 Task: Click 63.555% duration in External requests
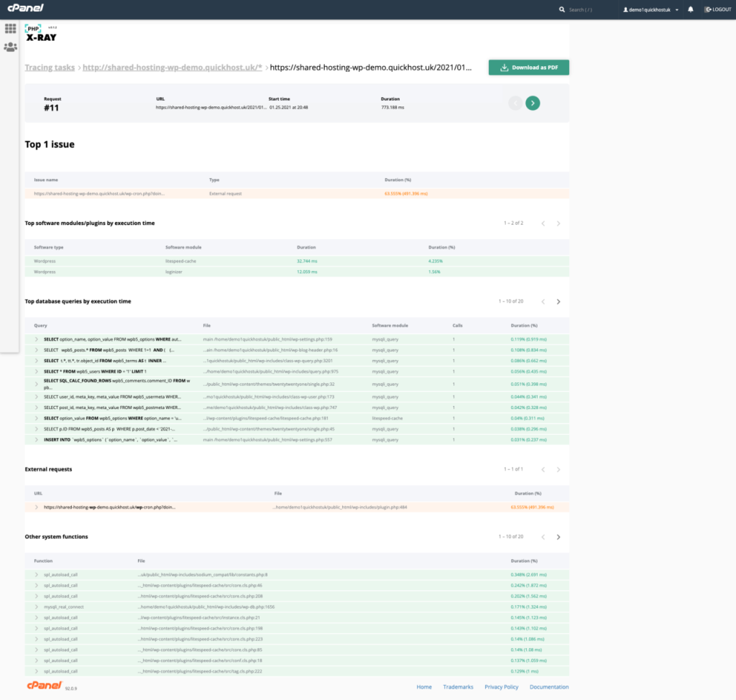coord(533,507)
